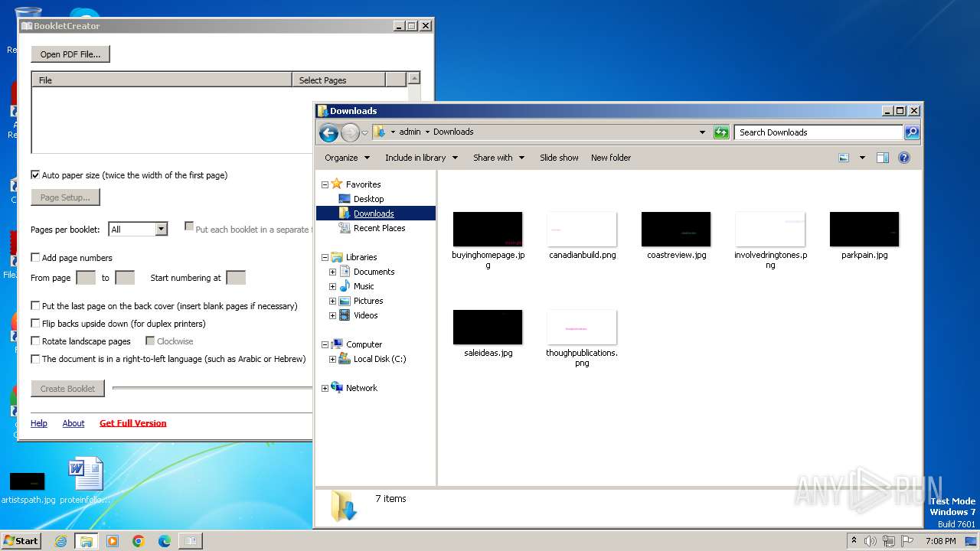Screen dimensions: 980x551
Task: Open Microsoft Edge from the taskbar
Action: pos(165,541)
